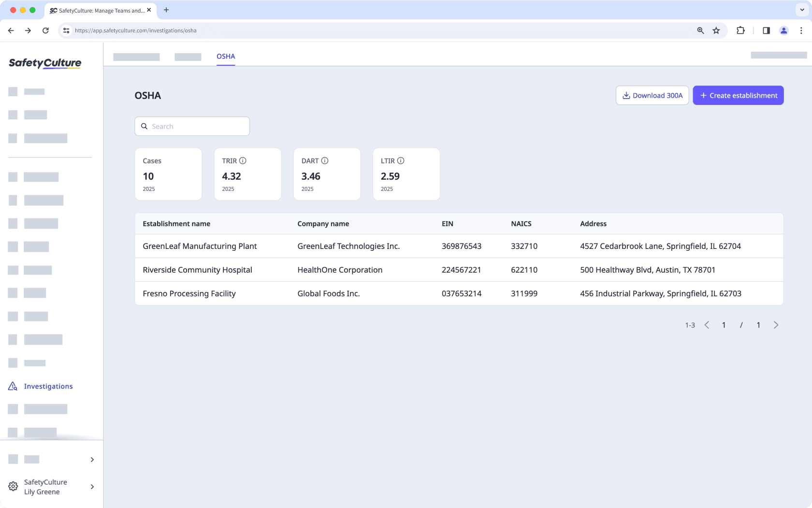Expand the collapsed sidebar item chevron above the account
Viewport: 812px width, 508px height.
tap(92, 459)
